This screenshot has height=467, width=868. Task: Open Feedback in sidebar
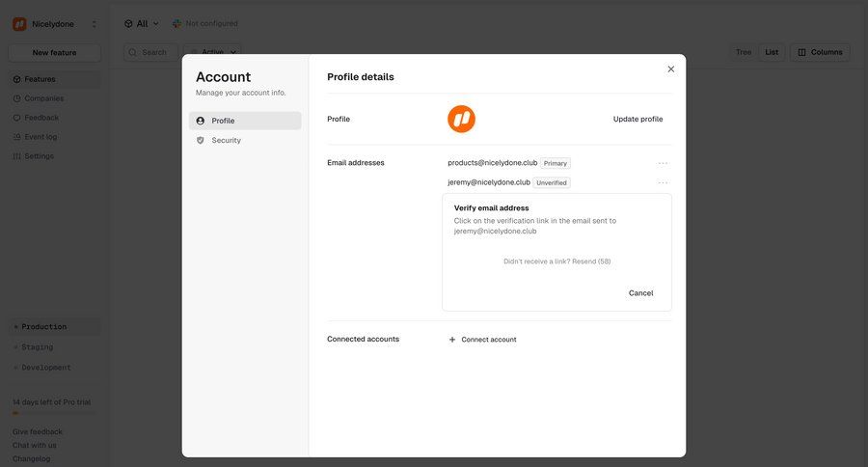[54, 118]
